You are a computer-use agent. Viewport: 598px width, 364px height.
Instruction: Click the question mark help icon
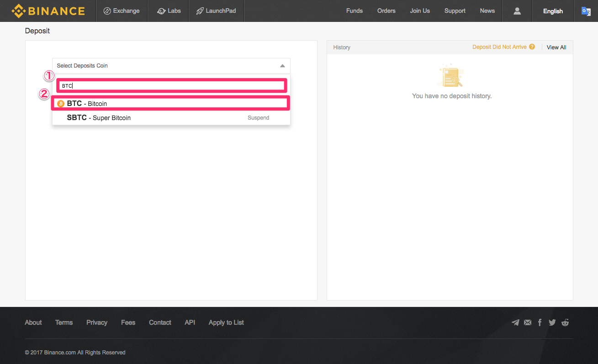pos(532,47)
